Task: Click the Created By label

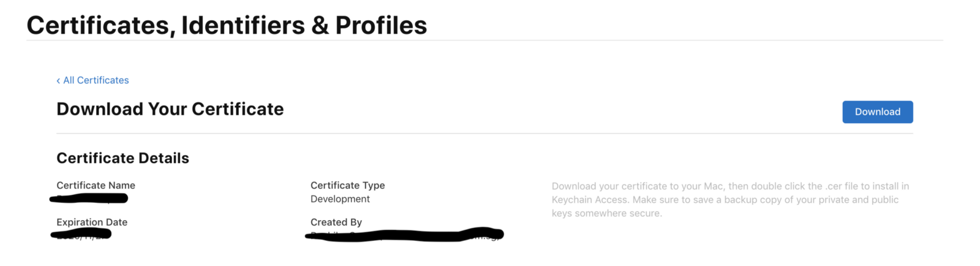Action: pos(336,222)
